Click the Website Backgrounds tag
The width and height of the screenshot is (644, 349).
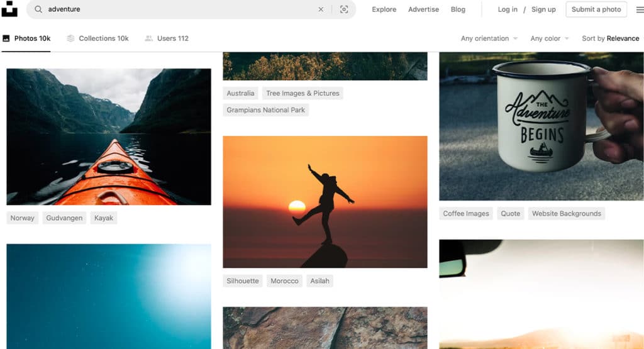click(x=567, y=214)
